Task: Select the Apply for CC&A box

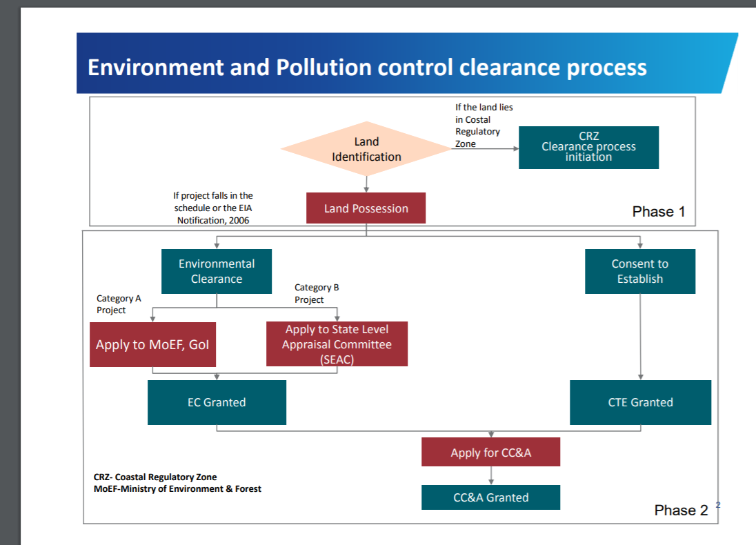Action: tap(490, 453)
